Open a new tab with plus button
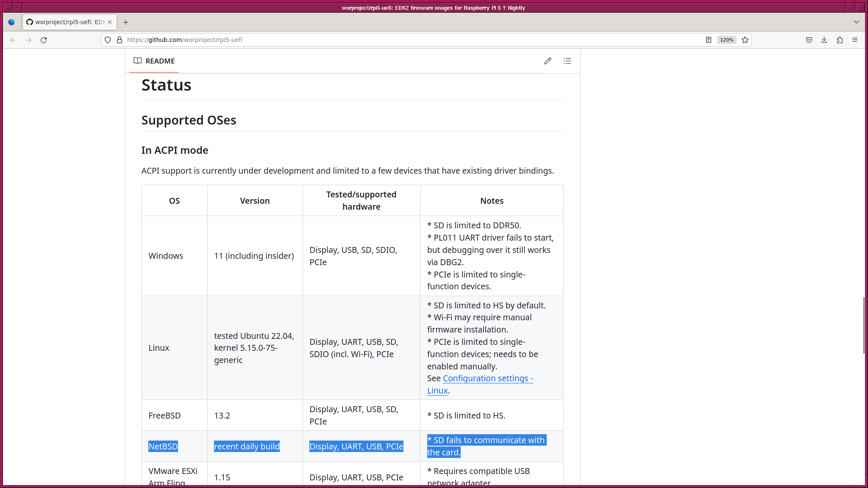The height and width of the screenshot is (488, 868). tap(125, 22)
